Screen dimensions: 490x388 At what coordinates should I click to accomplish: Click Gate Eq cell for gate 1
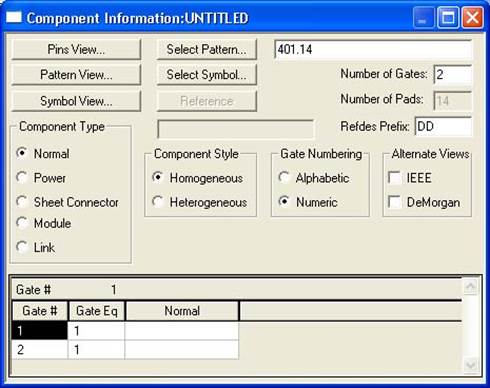click(x=96, y=331)
